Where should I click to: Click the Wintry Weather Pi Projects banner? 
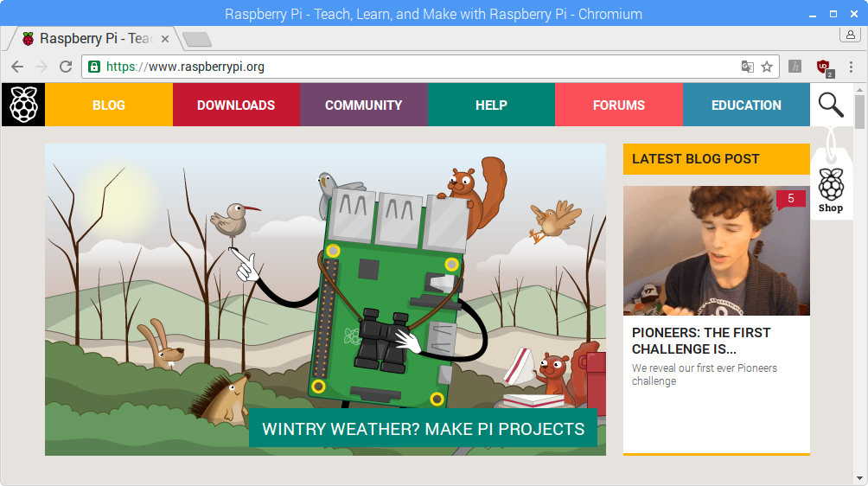(423, 428)
